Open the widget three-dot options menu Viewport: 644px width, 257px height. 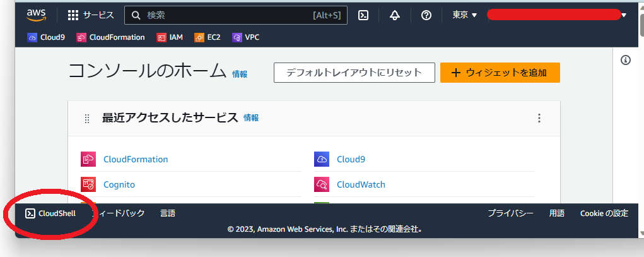click(539, 119)
